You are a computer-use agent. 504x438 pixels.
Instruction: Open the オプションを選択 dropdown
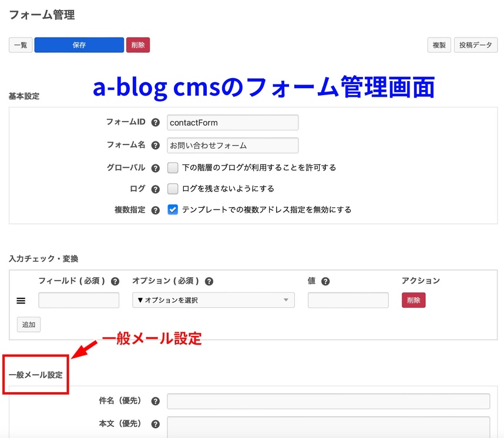pos(213,300)
